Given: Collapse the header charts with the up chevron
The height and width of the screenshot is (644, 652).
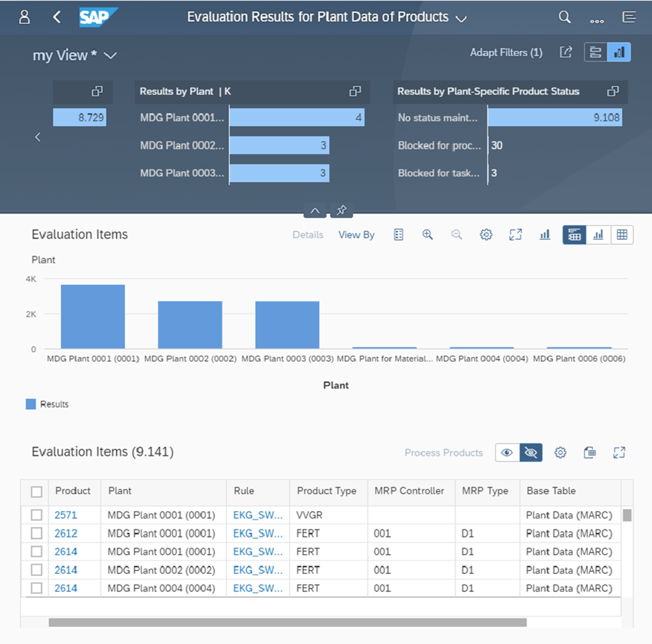Looking at the screenshot, I should click(315, 210).
